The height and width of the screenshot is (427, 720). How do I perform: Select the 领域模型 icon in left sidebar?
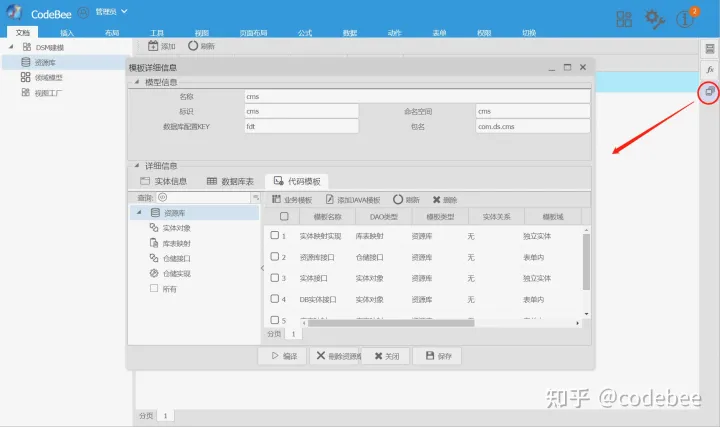(x=26, y=77)
